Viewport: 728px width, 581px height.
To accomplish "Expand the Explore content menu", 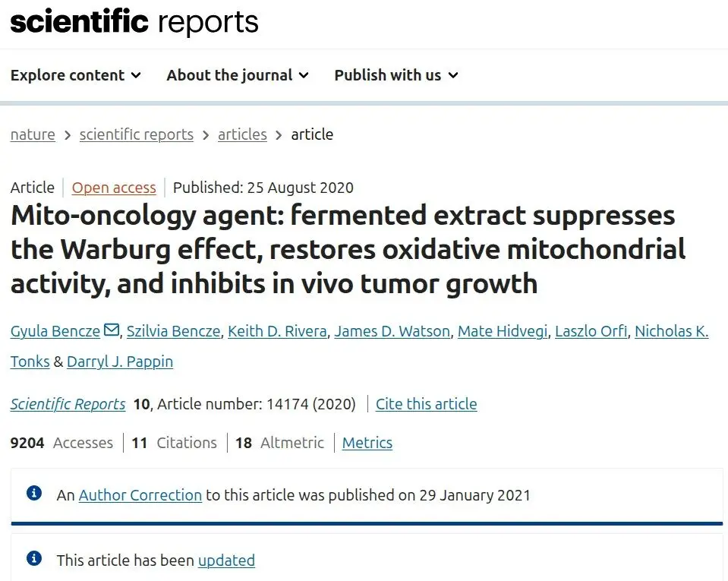I will coord(76,75).
